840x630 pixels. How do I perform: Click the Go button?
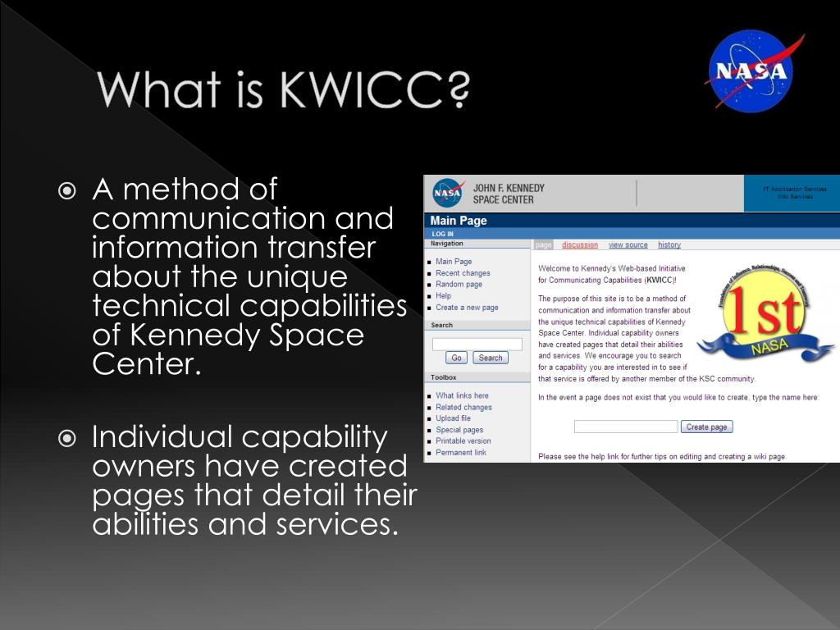click(x=456, y=358)
